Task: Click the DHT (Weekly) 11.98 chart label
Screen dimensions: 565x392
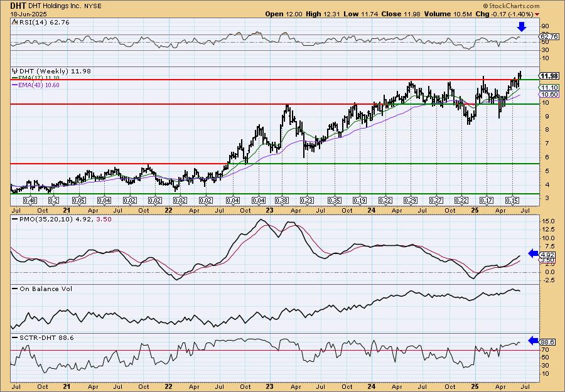Action: [x=55, y=71]
